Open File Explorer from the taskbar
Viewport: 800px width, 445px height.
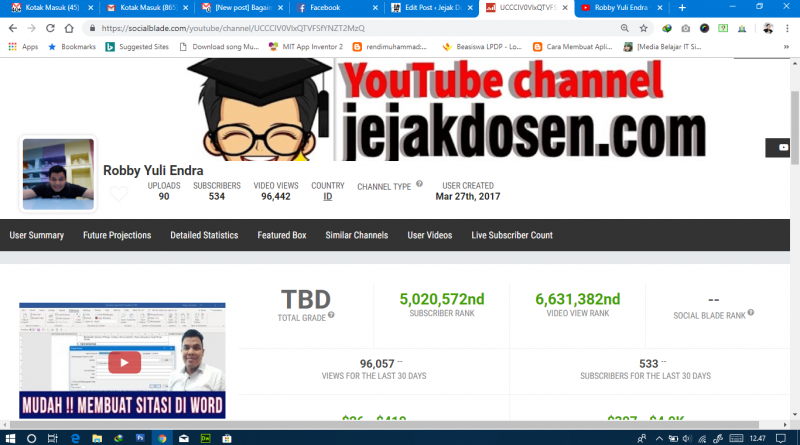point(97,438)
